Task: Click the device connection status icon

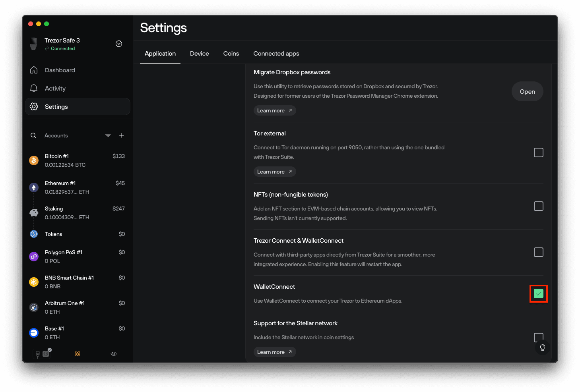Action: pyautogui.click(x=42, y=353)
